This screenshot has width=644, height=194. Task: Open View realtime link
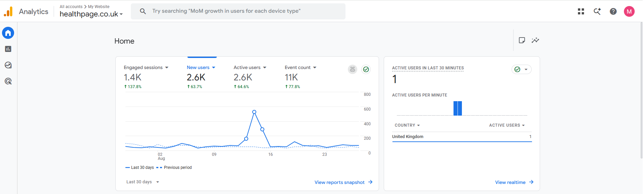[x=514, y=182]
